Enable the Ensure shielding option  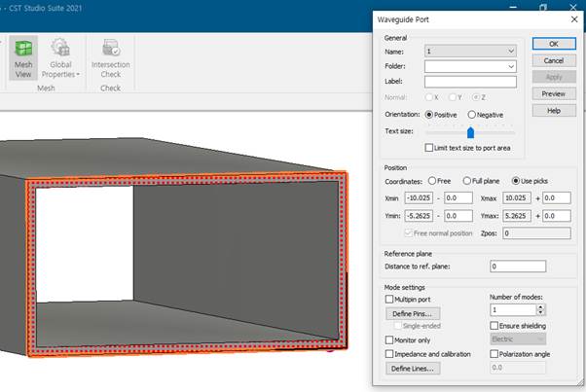click(494, 326)
